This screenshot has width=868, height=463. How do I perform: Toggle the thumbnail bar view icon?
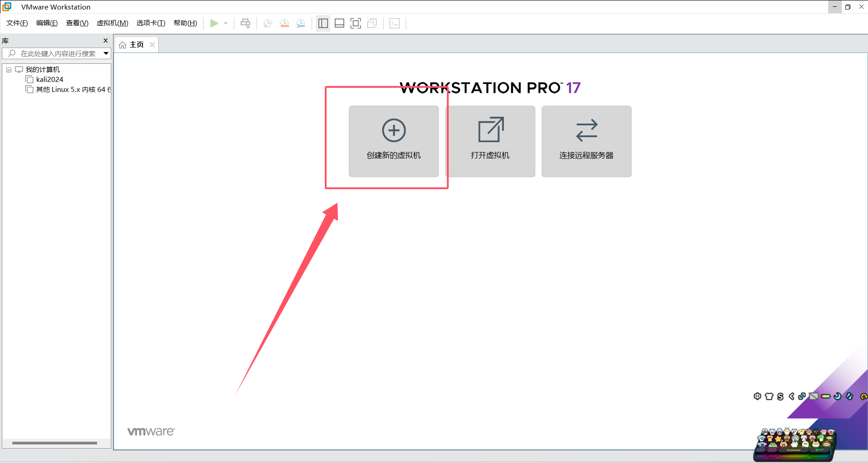tap(339, 23)
